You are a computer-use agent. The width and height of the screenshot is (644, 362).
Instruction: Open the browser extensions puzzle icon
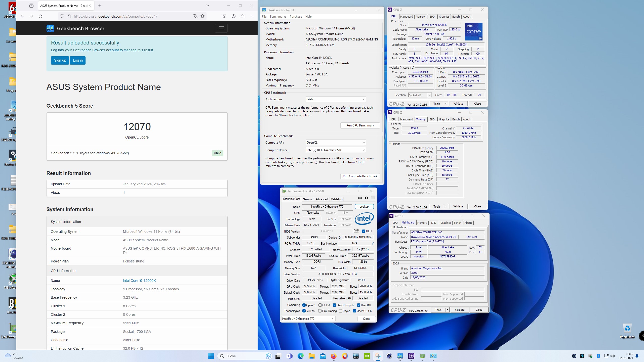tap(243, 16)
